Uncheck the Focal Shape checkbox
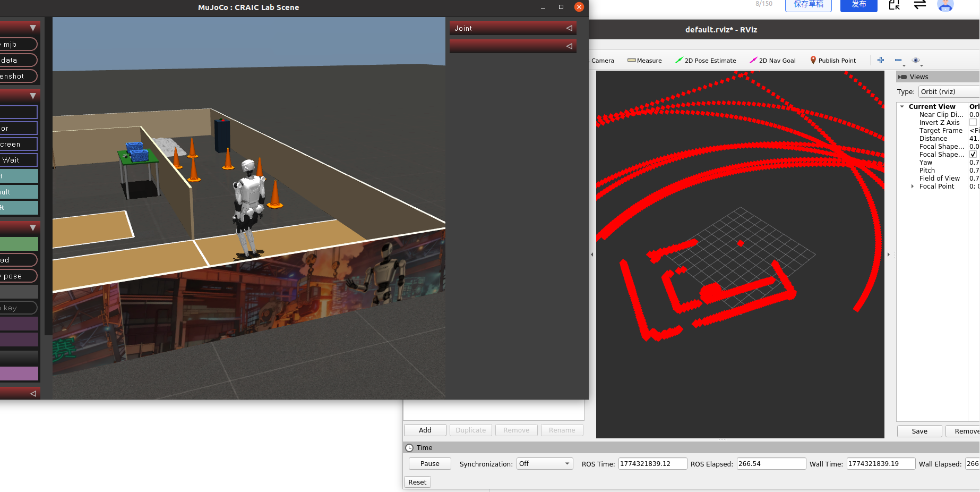980x492 pixels. pos(973,155)
